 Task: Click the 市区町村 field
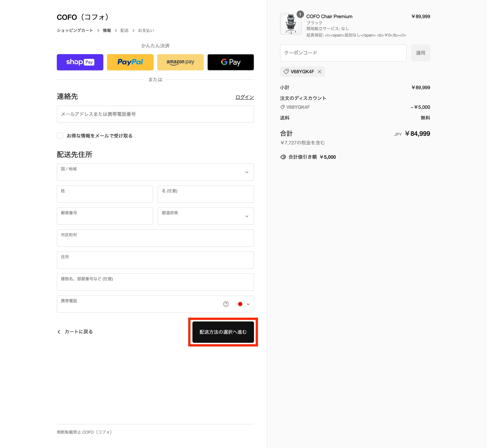coord(155,238)
